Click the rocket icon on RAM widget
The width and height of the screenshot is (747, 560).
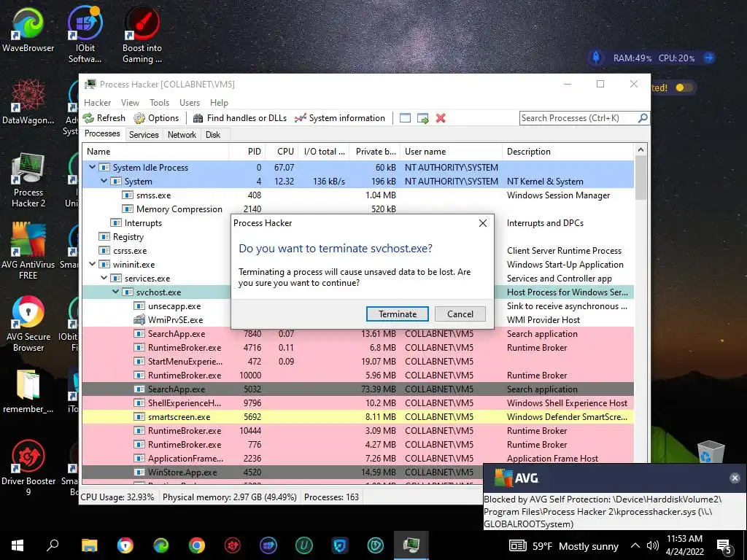(596, 58)
